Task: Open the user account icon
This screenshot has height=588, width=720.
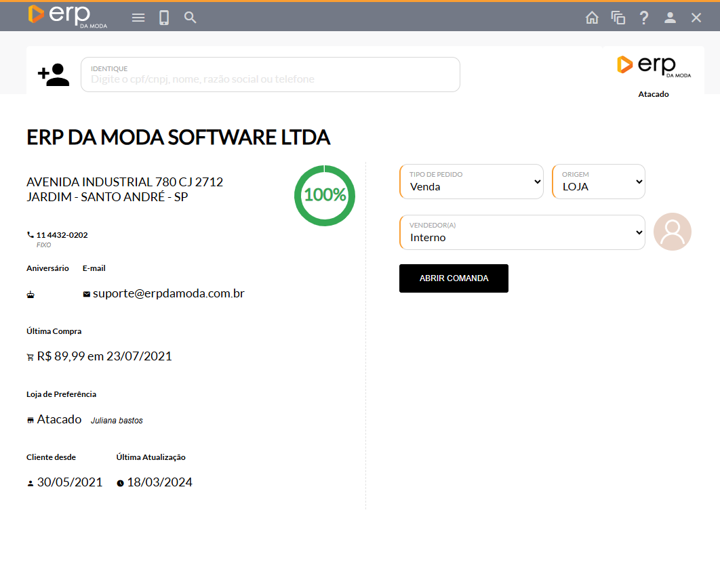Action: [x=670, y=18]
